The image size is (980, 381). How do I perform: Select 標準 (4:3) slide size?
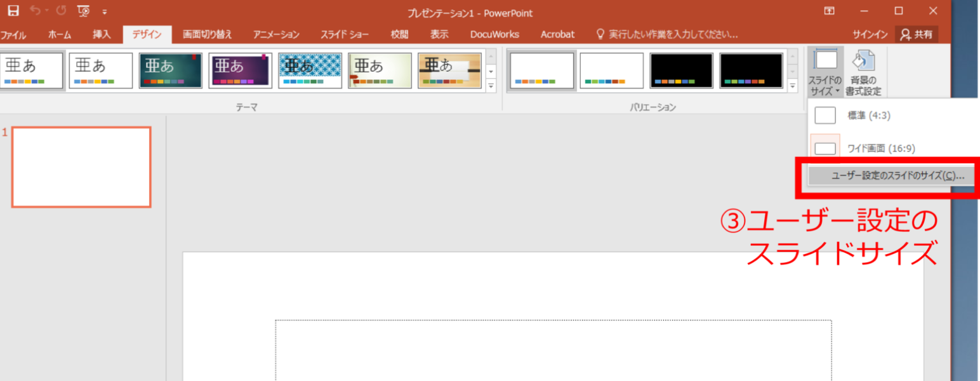point(870,115)
